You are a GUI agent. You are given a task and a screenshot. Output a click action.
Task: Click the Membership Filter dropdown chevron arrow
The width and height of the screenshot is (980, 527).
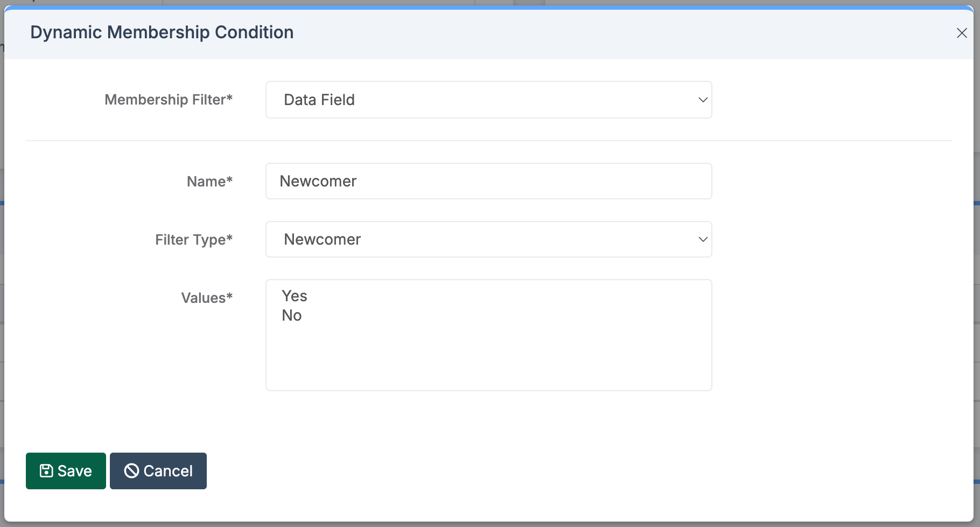[703, 100]
